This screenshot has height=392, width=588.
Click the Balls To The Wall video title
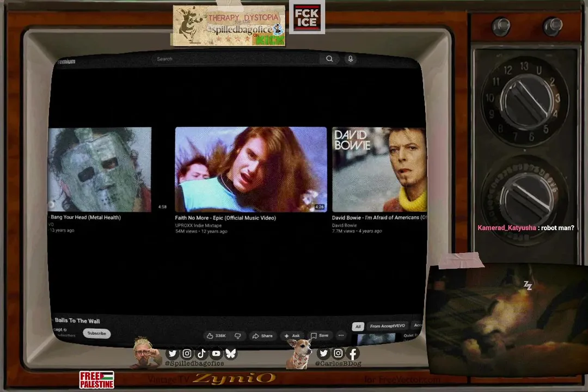[77, 321]
